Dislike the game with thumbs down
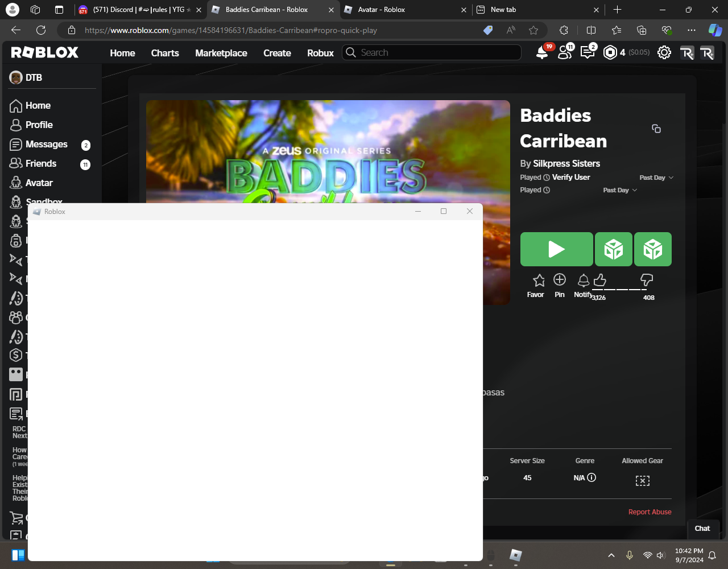Screen dimensions: 728x569 [647, 279]
